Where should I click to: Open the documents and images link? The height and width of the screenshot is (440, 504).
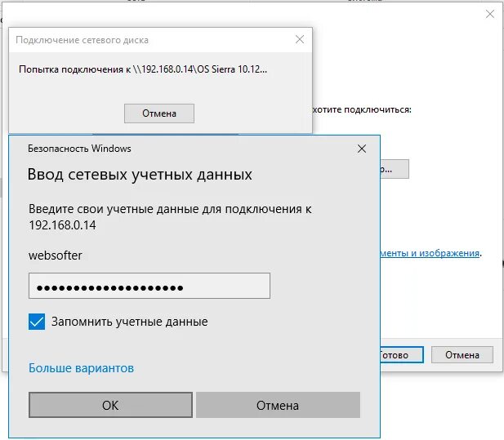430,253
